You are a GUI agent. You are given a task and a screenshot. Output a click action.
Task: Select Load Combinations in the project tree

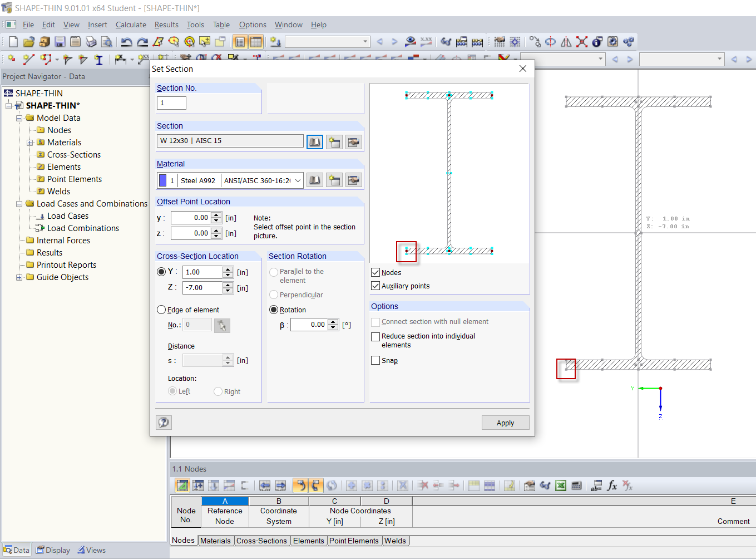tap(83, 228)
